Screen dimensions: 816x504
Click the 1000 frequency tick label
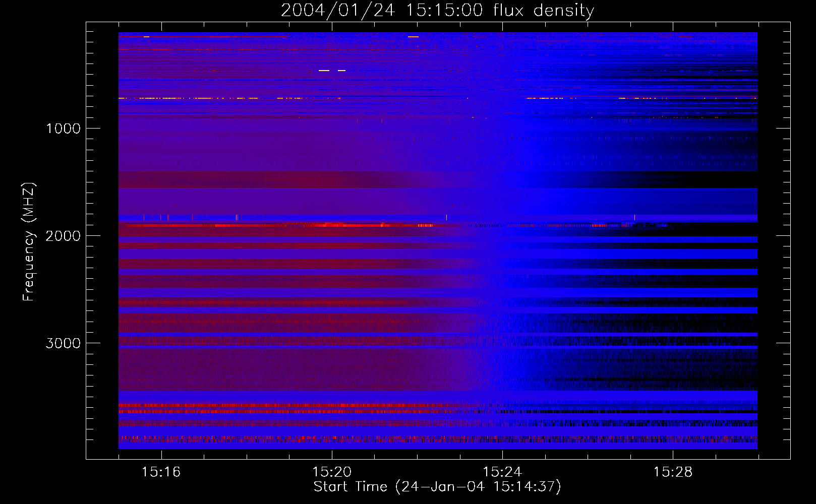click(x=63, y=129)
